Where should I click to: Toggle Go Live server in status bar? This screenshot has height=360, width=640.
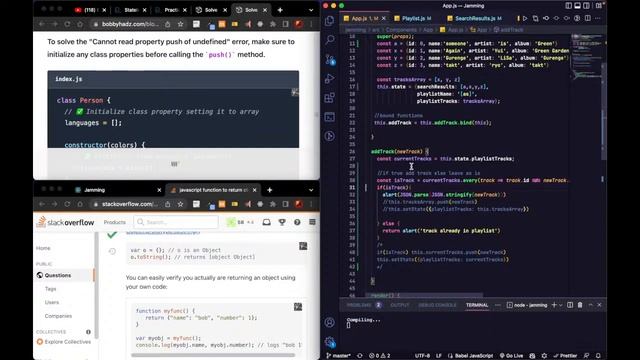coord(511,356)
